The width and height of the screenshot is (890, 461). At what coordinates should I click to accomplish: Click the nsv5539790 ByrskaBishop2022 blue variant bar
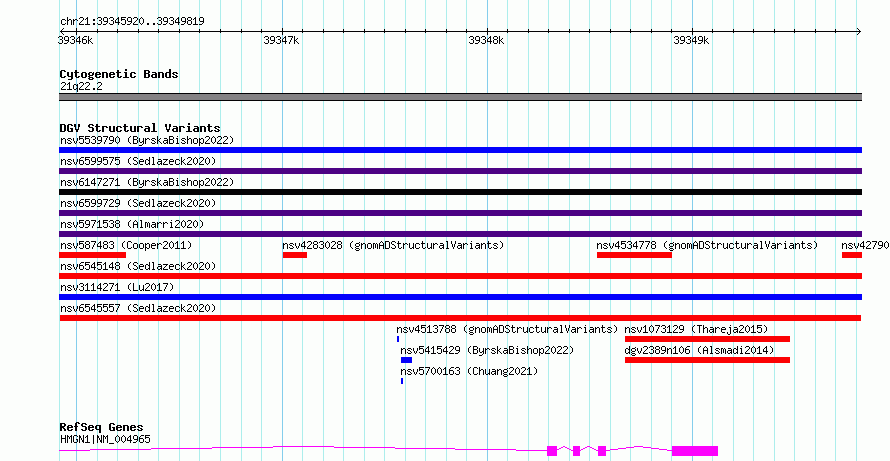460,150
